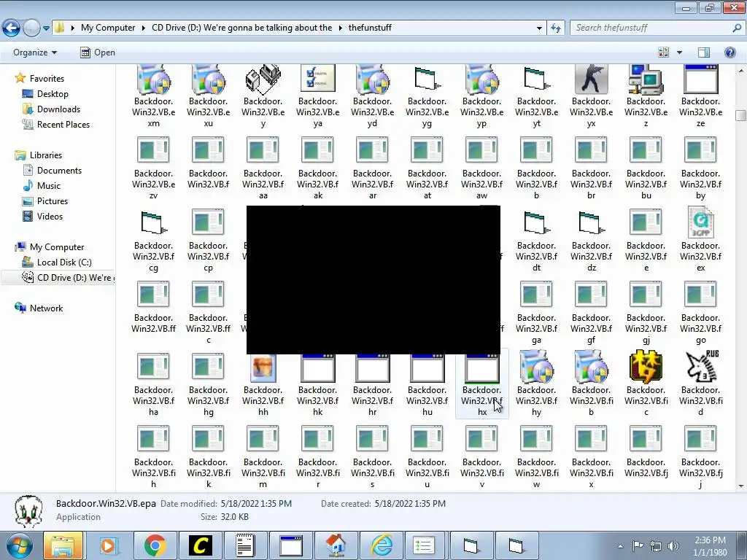747x560 pixels.
Task: Select the Backdoor.Win32.VB.fhh picture icon
Action: (x=263, y=367)
